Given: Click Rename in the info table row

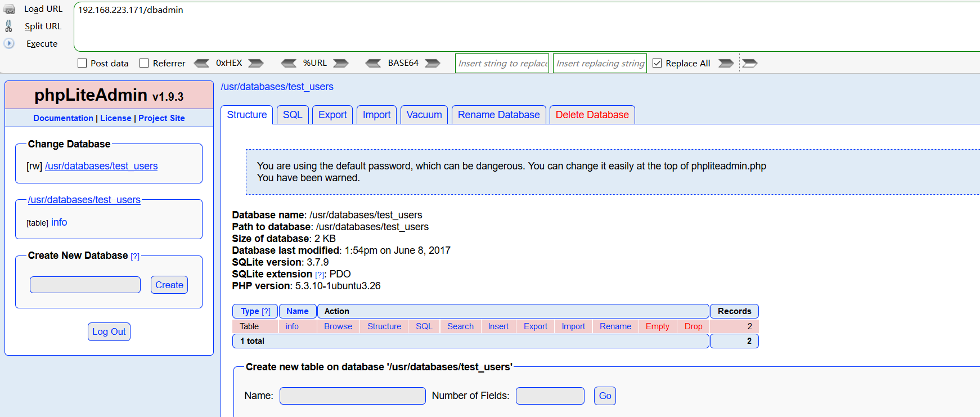Looking at the screenshot, I should click(615, 326).
